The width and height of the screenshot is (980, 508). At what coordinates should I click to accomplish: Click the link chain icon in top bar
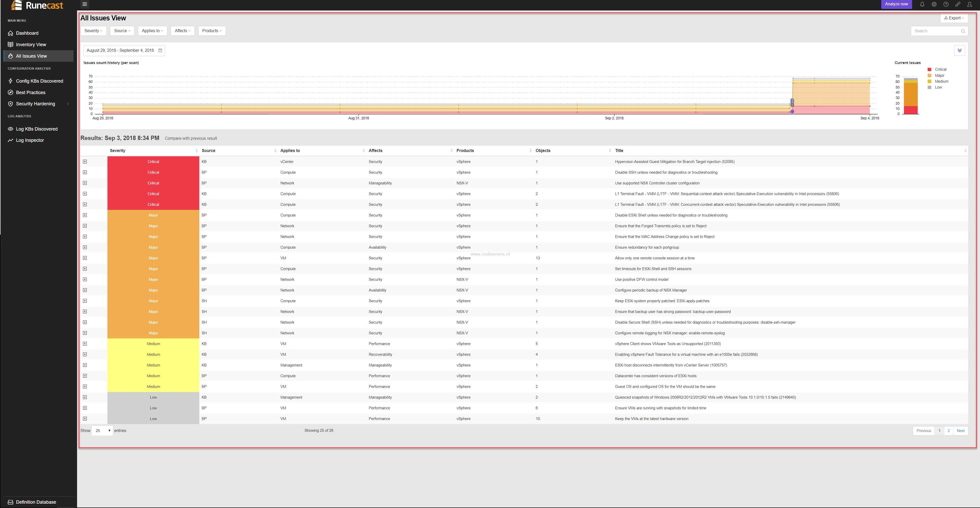[x=958, y=4]
